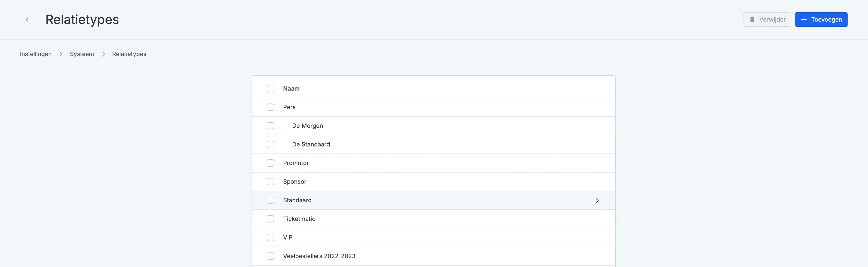Check the Ticketmatic row checkbox

[270, 219]
